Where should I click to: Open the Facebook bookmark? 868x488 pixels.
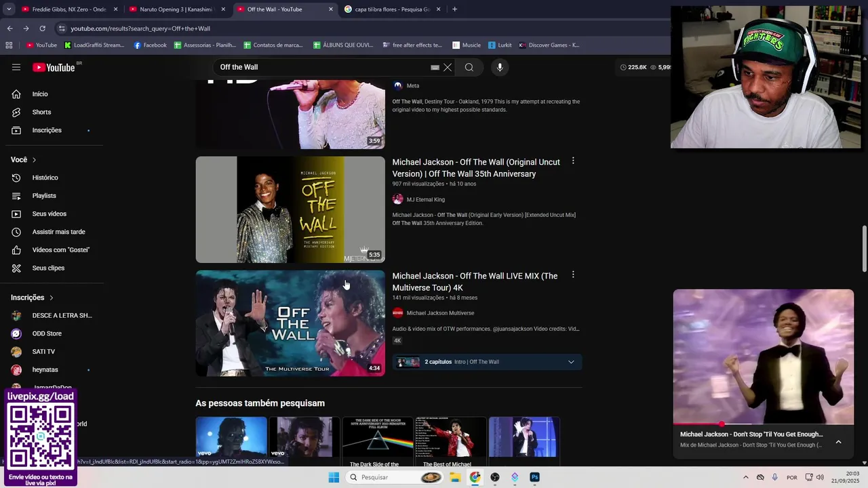(x=150, y=45)
